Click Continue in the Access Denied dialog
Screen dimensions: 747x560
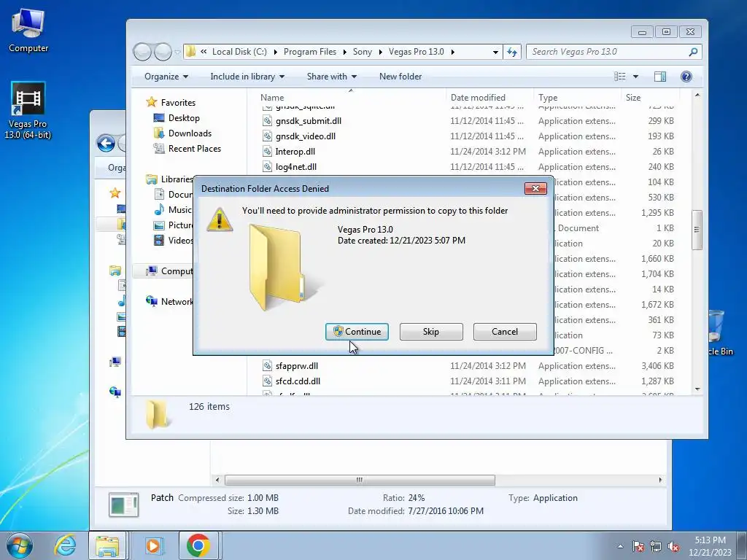[x=357, y=332]
